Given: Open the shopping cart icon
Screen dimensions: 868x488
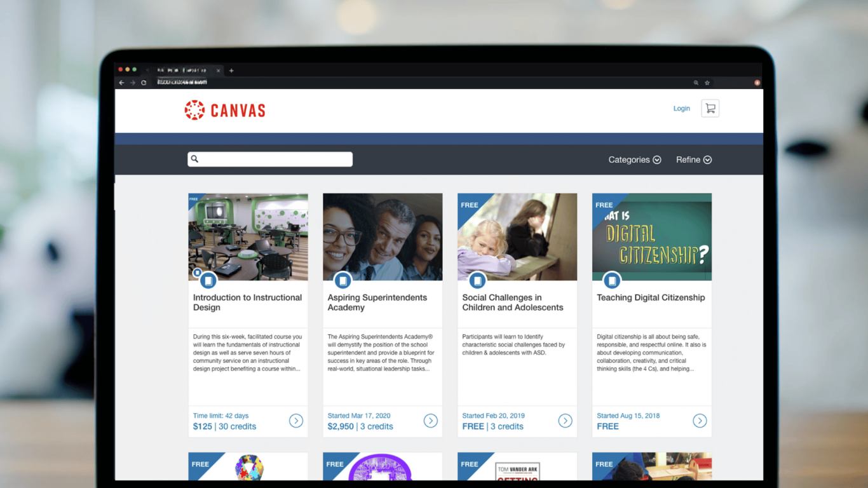Looking at the screenshot, I should click(710, 108).
